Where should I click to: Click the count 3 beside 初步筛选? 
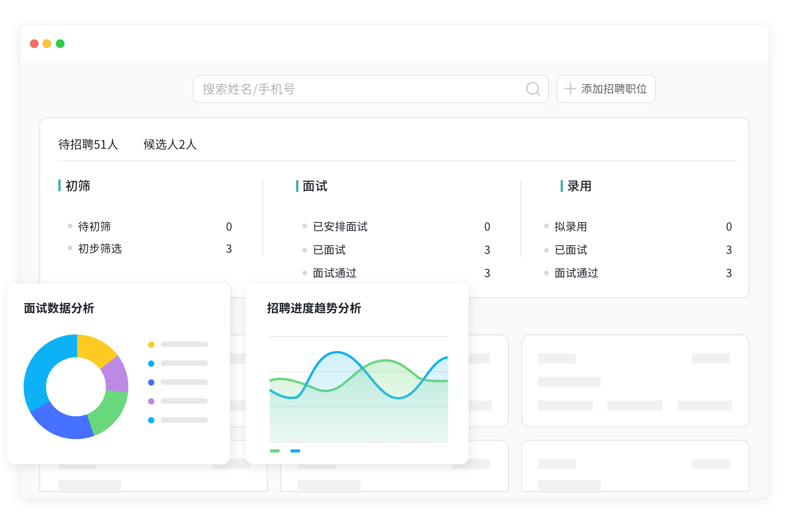[229, 249]
